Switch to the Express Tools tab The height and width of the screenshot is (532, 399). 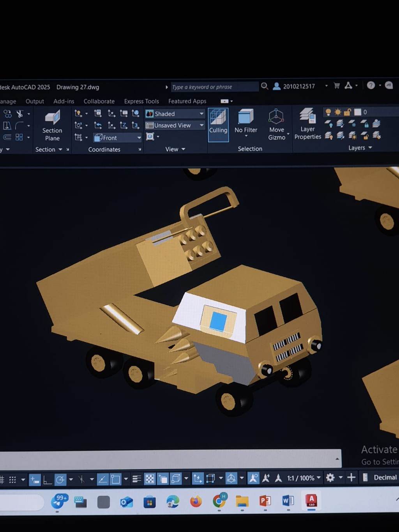click(141, 101)
